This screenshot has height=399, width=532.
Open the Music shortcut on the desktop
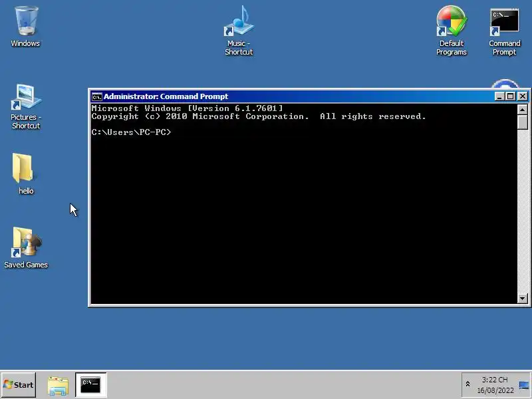point(239,30)
